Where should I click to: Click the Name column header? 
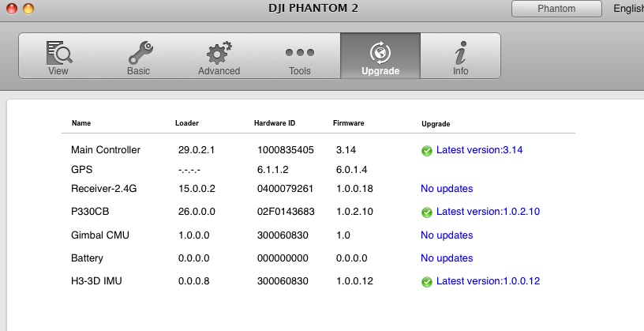click(x=81, y=123)
